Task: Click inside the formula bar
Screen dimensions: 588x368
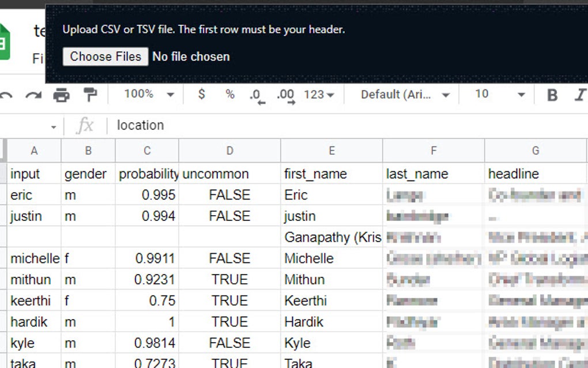Action: tap(231, 125)
